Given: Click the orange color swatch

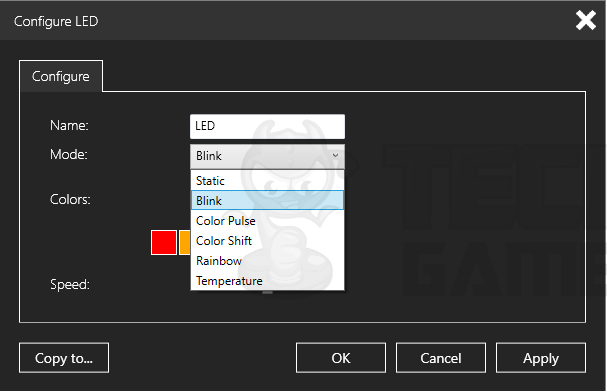Looking at the screenshot, I should coord(185,242).
